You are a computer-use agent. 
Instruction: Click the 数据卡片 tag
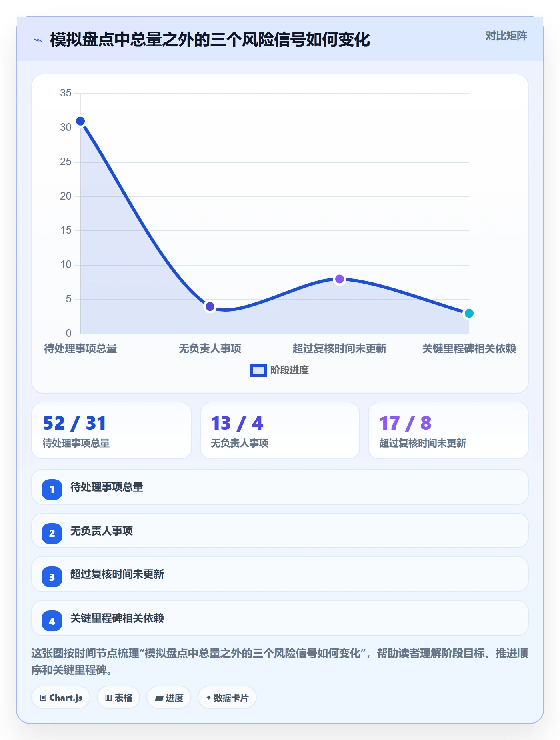[x=227, y=698]
